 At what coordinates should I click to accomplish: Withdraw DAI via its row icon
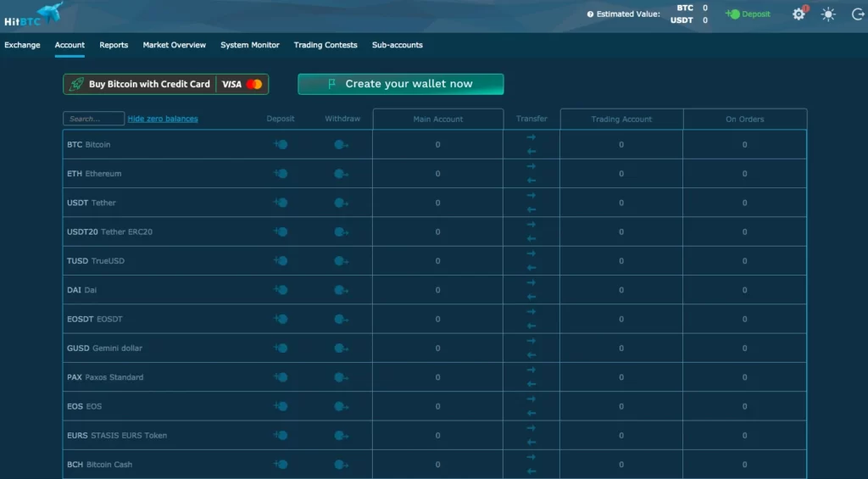pyautogui.click(x=341, y=290)
